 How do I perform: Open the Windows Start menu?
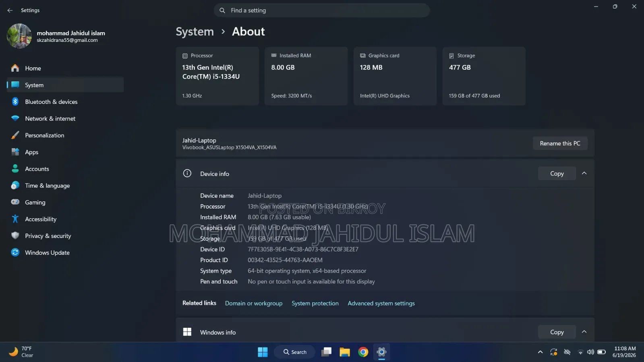click(x=263, y=352)
